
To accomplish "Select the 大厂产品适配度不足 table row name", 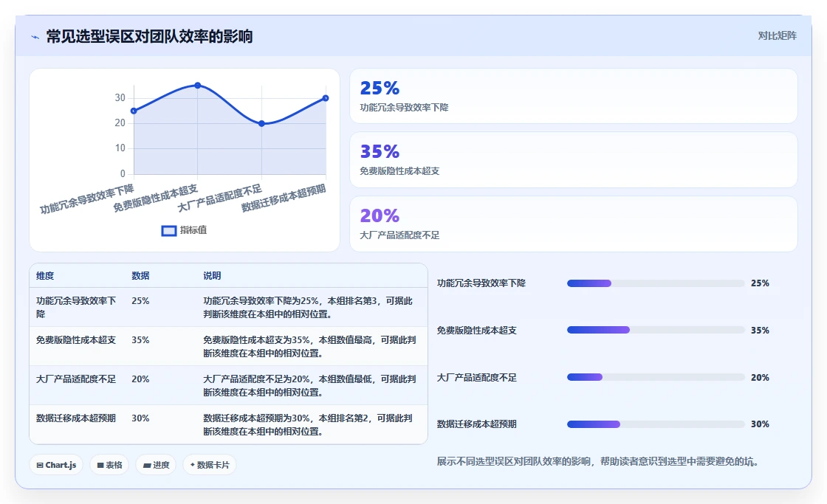I will (x=76, y=379).
